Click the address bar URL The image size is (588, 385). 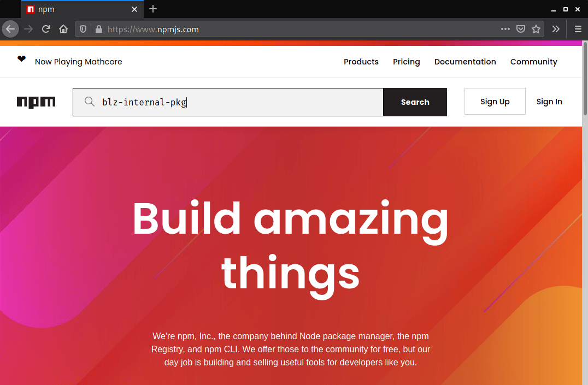[153, 29]
